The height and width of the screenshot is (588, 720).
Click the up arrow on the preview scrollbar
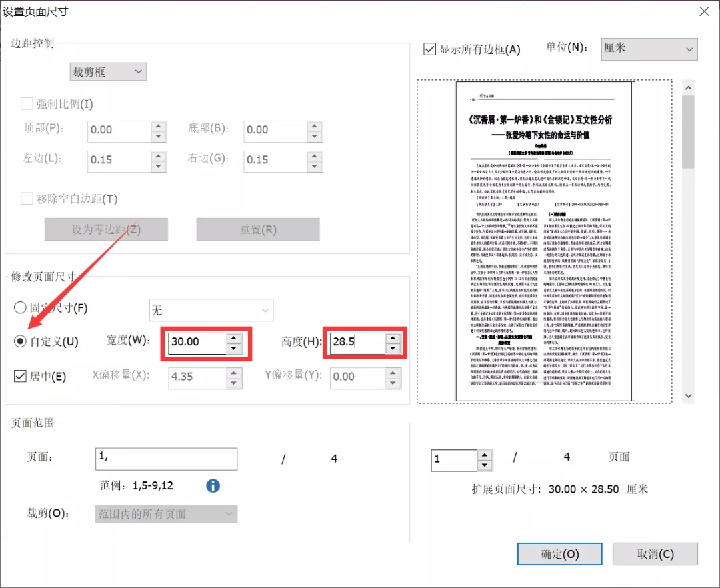pos(688,87)
